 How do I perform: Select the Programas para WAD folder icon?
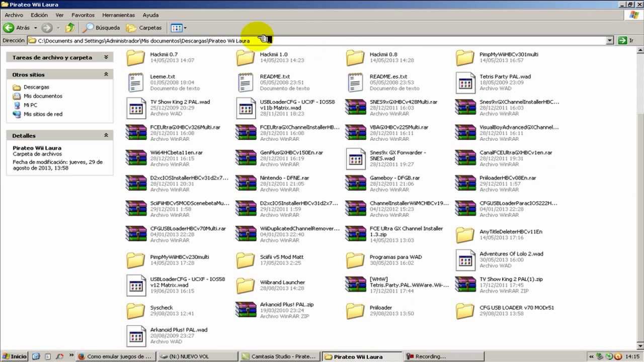(355, 259)
